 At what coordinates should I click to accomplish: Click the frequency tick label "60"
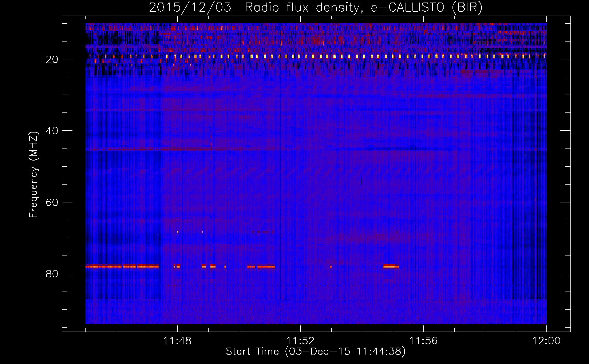[52, 202]
